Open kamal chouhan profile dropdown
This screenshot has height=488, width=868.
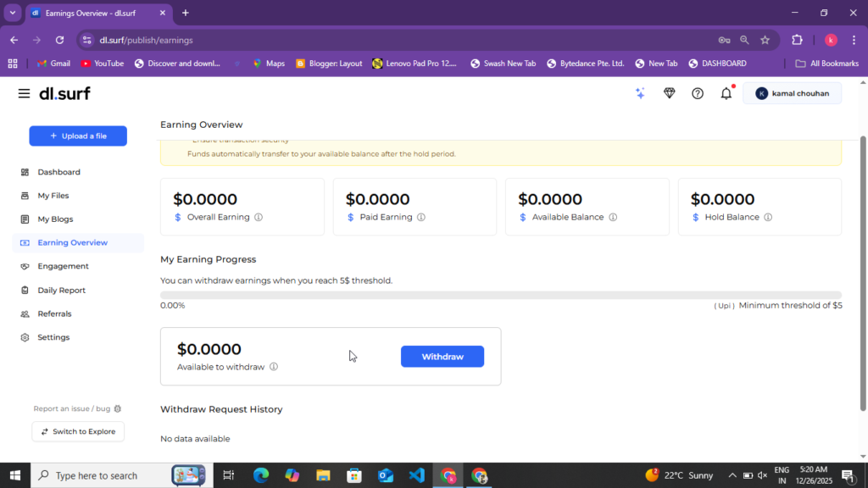coord(792,93)
